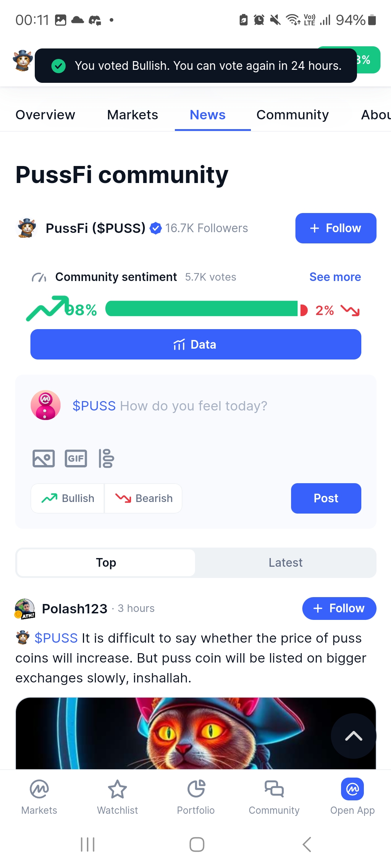Select the Bearish sentiment toggle
The width and height of the screenshot is (391, 868).
click(143, 498)
